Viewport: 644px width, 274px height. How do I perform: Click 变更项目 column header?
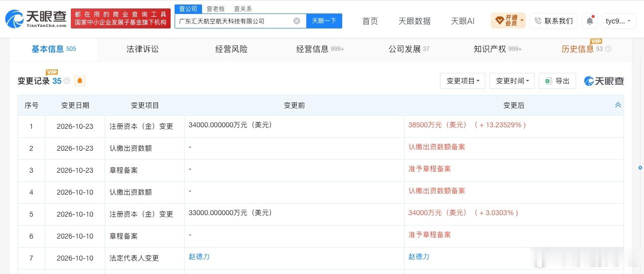[145, 105]
